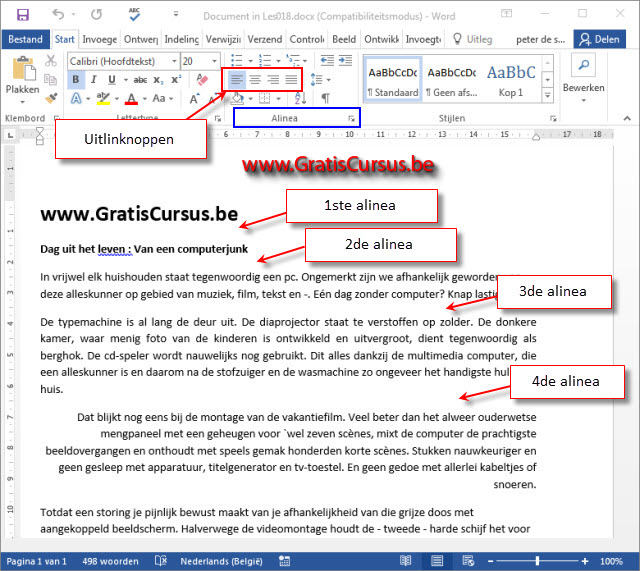Image resolution: width=640 pixels, height=571 pixels.
Task: Cut selection with the scissors icon
Action: coord(51,61)
